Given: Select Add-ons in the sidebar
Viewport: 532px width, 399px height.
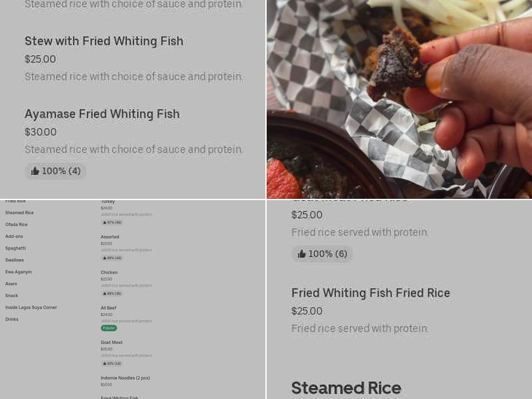Looking at the screenshot, I should point(14,237).
